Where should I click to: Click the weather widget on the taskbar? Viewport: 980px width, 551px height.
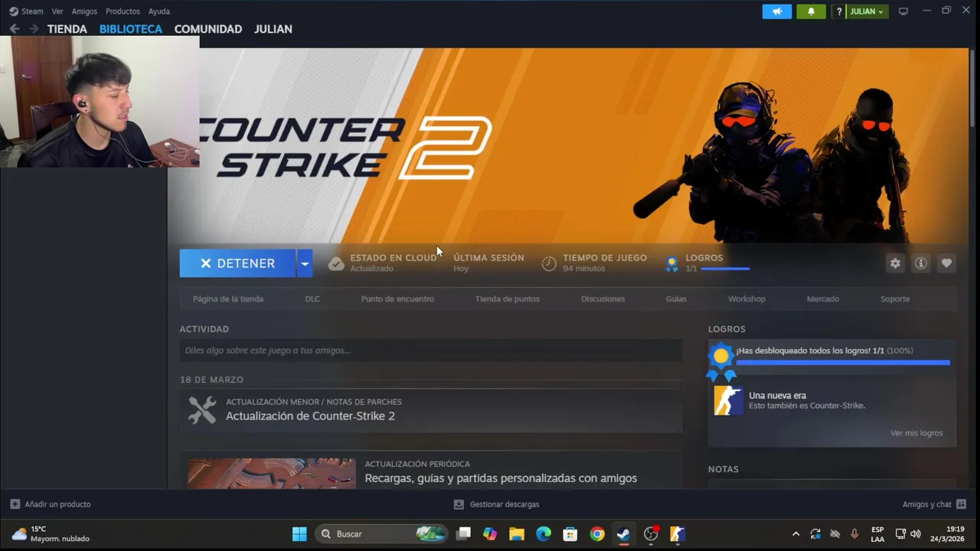[51, 534]
